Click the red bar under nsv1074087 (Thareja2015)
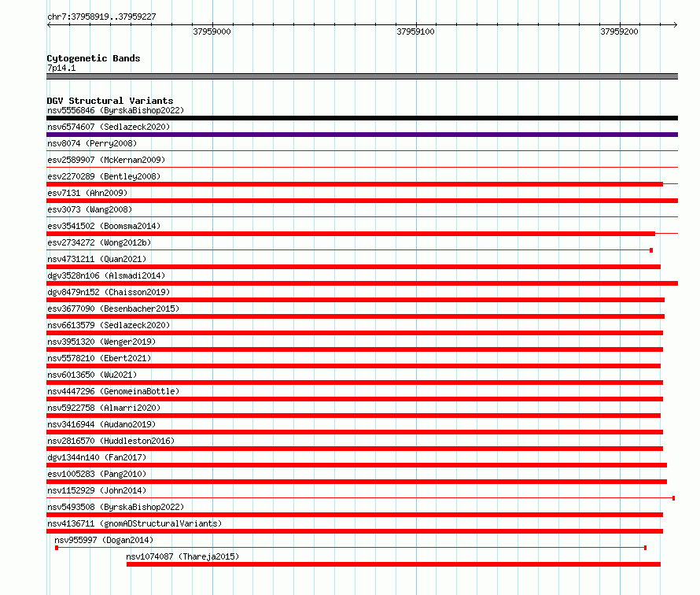The image size is (700, 595). pos(393,564)
